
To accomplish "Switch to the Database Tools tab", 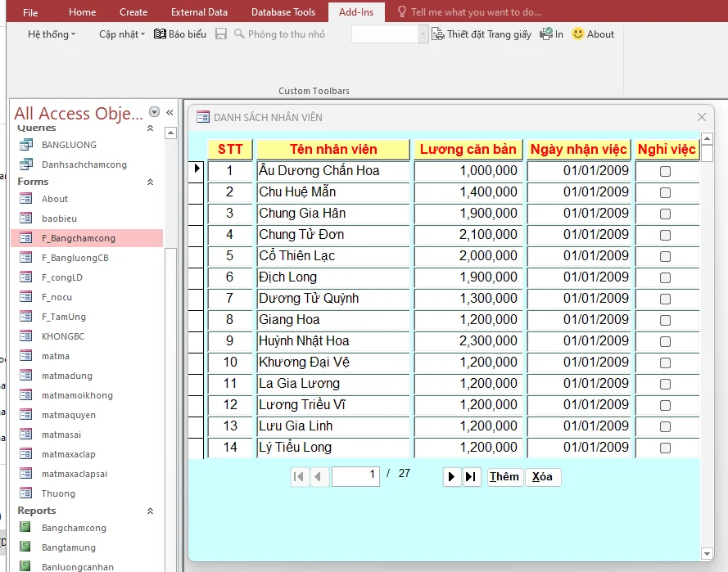I will (283, 12).
